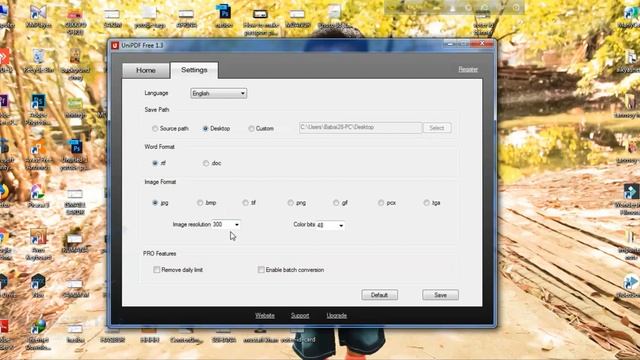Select the Picasa 3 desktop shortcut
Image resolution: width=640 pixels, height=360 pixels.
(38, 195)
